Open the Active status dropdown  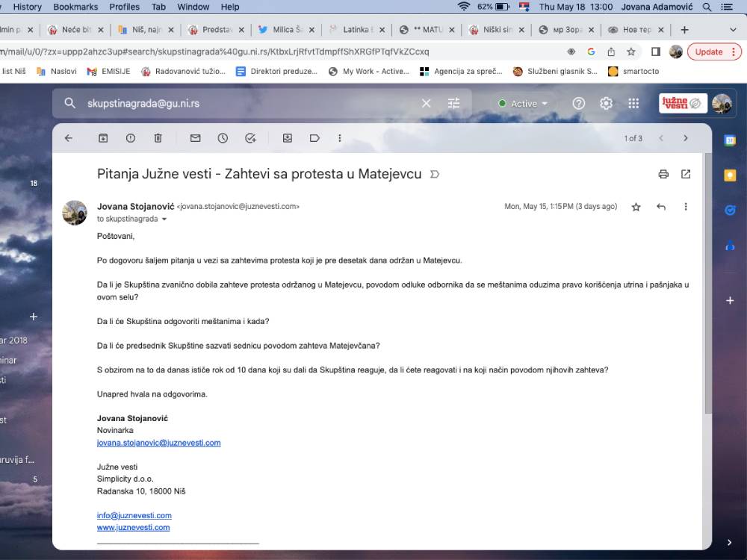523,104
